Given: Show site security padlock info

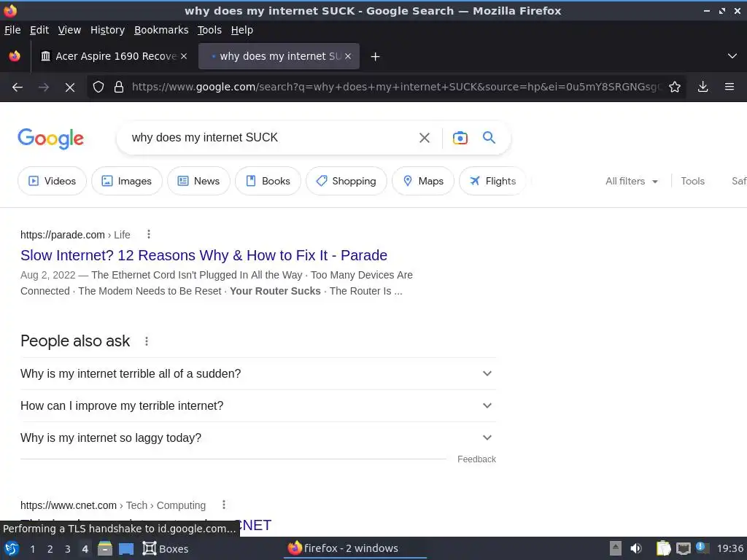Looking at the screenshot, I should (x=119, y=87).
